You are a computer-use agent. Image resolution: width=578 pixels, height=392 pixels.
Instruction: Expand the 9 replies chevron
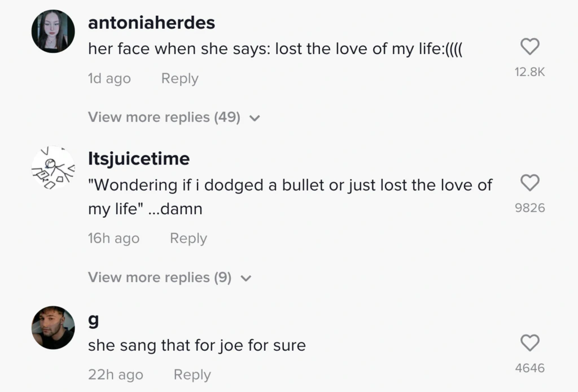point(246,278)
